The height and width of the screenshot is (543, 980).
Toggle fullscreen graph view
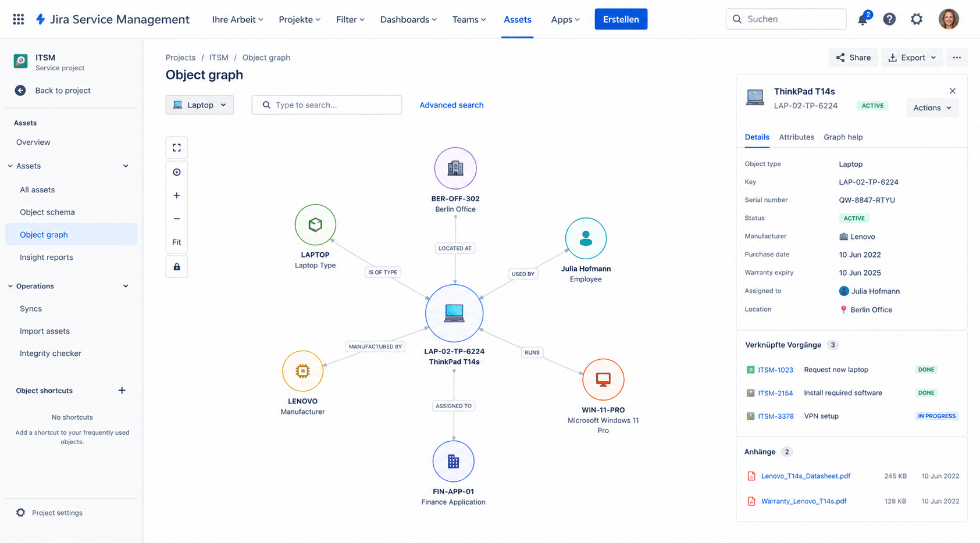tap(177, 148)
